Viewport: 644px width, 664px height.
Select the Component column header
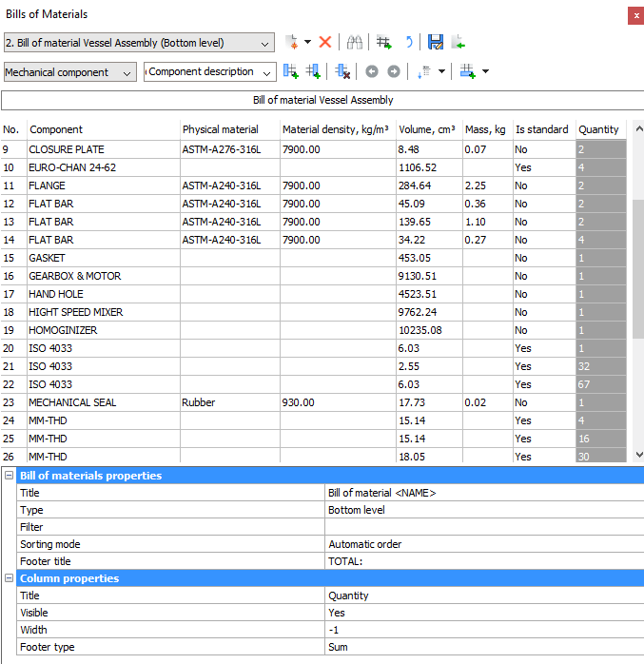click(104, 129)
